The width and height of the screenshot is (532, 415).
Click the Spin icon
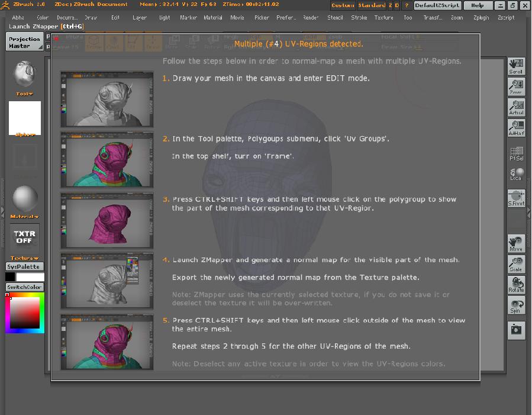[516, 305]
